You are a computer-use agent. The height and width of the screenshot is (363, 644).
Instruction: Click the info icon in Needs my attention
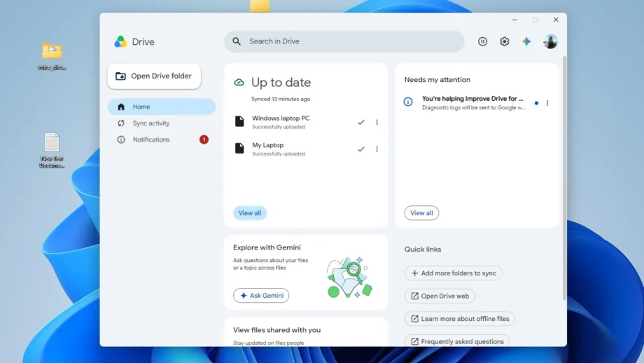point(408,102)
